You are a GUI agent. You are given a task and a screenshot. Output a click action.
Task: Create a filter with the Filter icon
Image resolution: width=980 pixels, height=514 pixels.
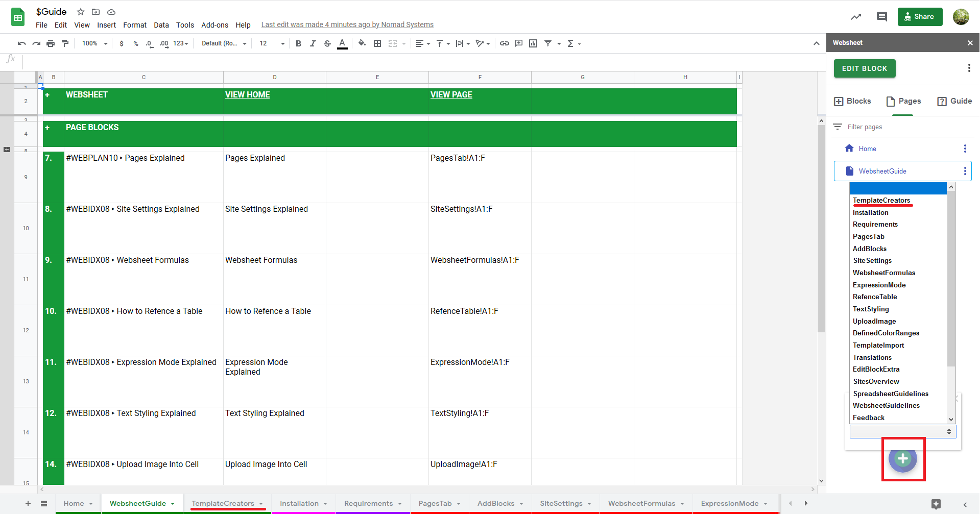[548, 43]
